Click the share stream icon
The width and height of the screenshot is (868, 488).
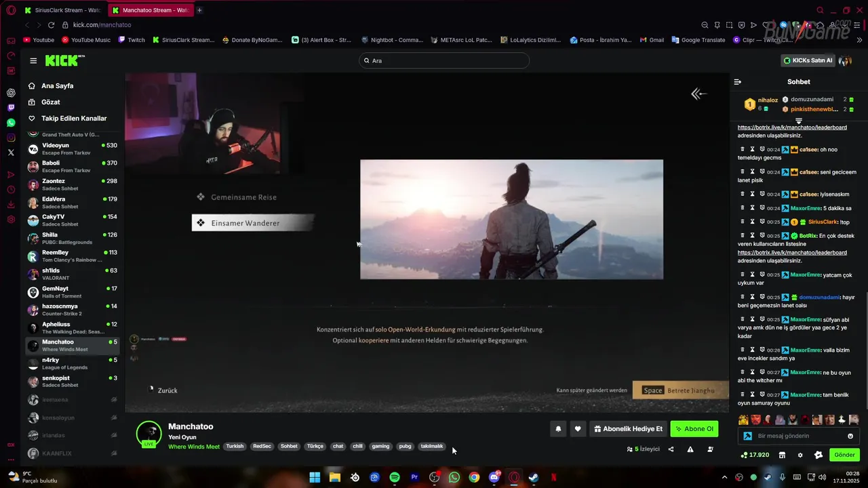[x=671, y=449]
